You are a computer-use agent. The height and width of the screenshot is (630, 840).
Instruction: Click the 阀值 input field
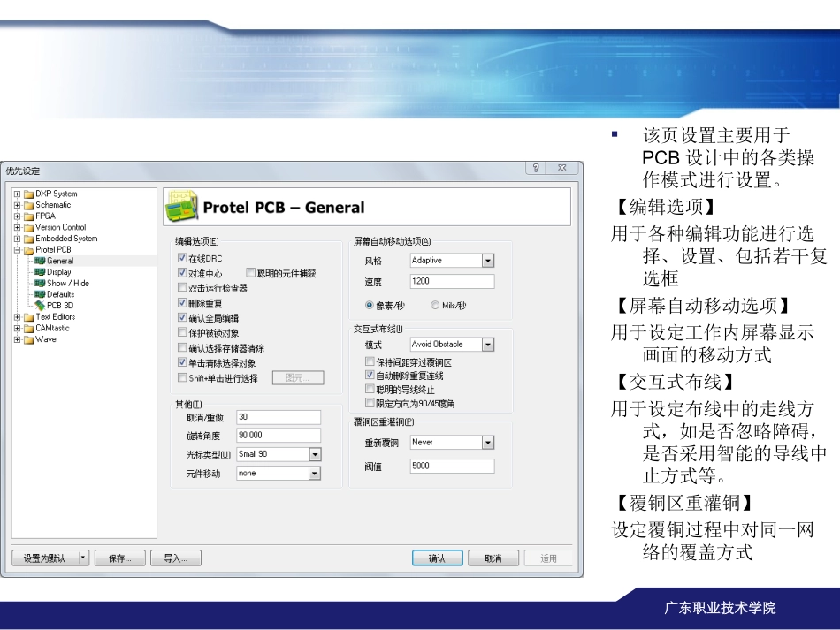tap(452, 467)
